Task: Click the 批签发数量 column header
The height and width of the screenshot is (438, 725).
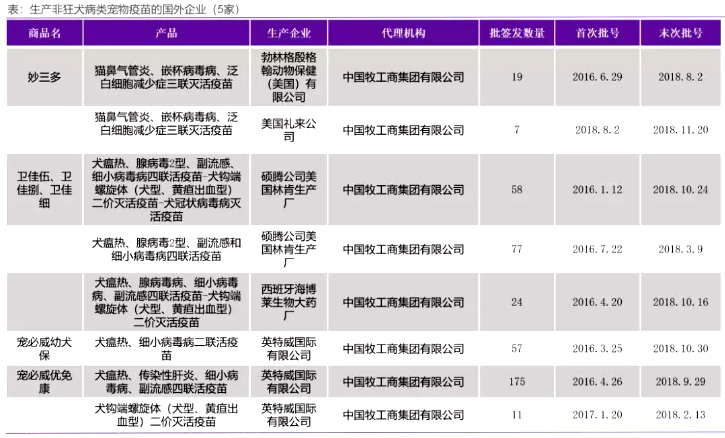Action: point(517,33)
